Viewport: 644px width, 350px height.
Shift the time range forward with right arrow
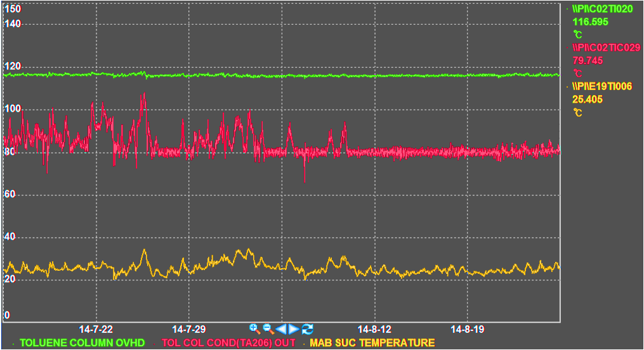click(294, 328)
